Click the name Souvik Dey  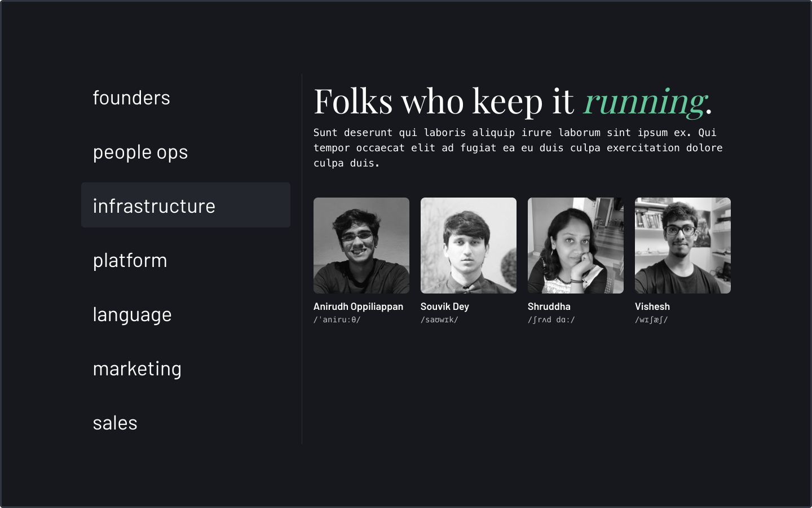pyautogui.click(x=445, y=306)
